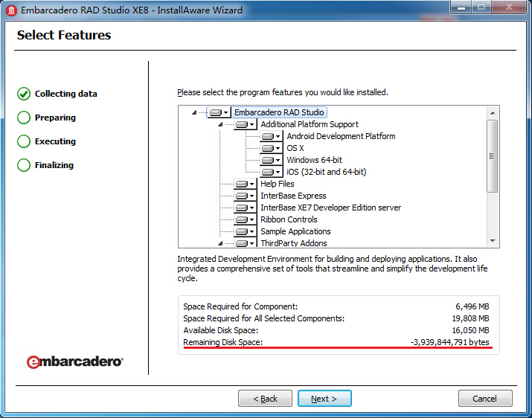Collapse the ThirdParty Addons tree node
The image size is (532, 418).
point(220,243)
